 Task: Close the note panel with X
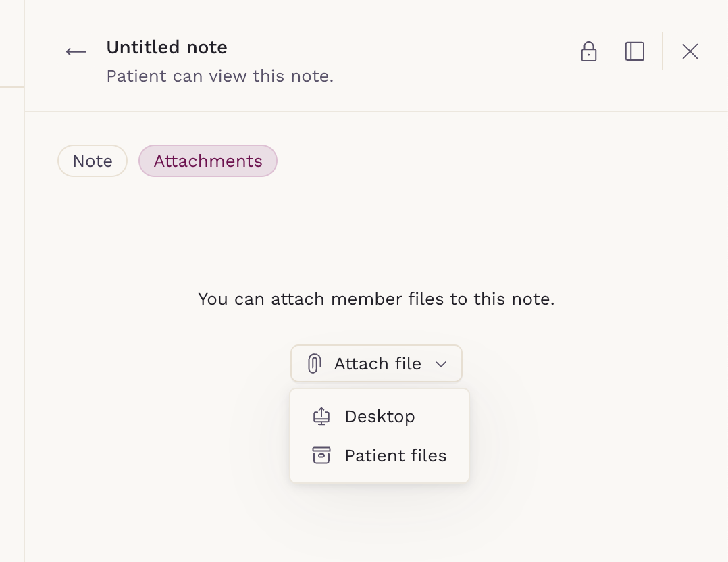pos(690,51)
